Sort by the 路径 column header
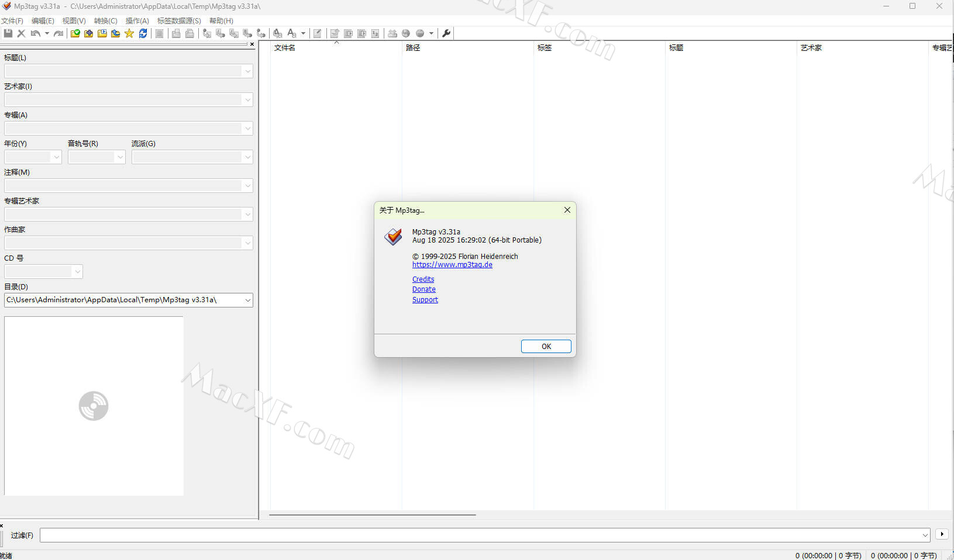The width and height of the screenshot is (954, 560). pyautogui.click(x=468, y=48)
